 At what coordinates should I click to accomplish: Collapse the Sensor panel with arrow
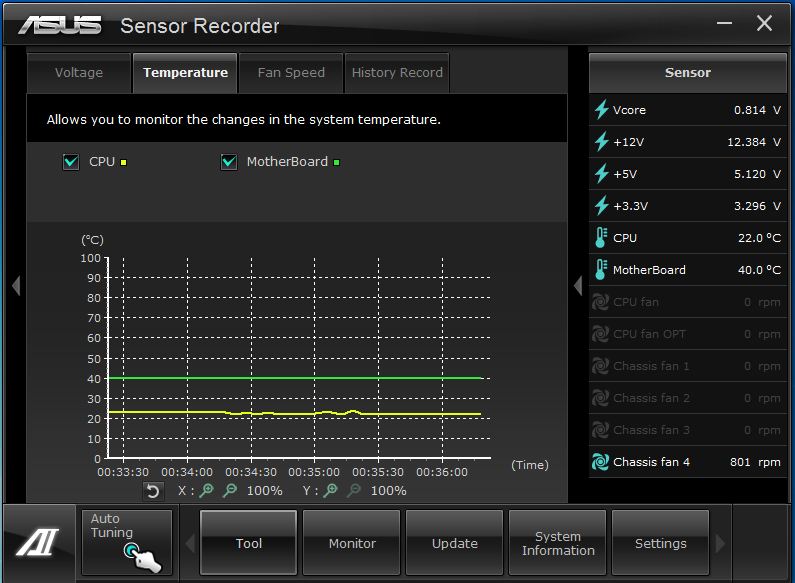pos(578,285)
